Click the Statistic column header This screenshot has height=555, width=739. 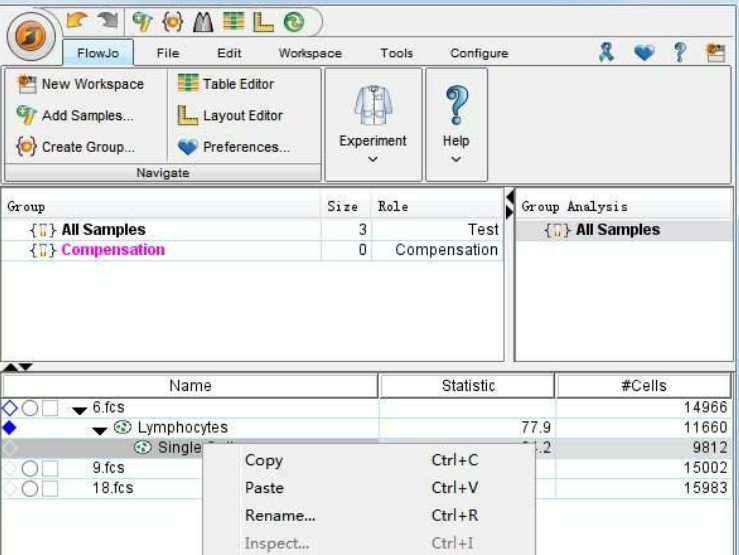468,385
